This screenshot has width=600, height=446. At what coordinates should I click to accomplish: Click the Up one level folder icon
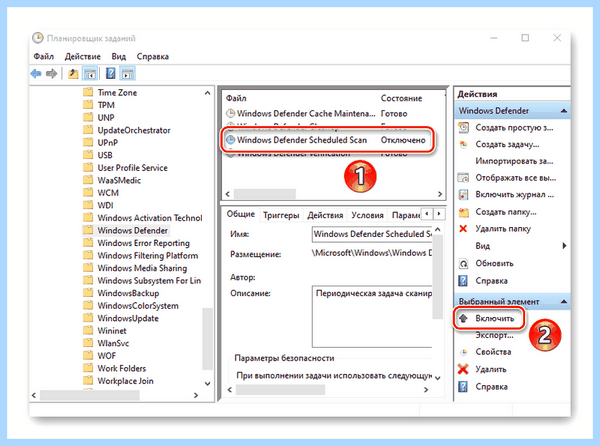(73, 73)
